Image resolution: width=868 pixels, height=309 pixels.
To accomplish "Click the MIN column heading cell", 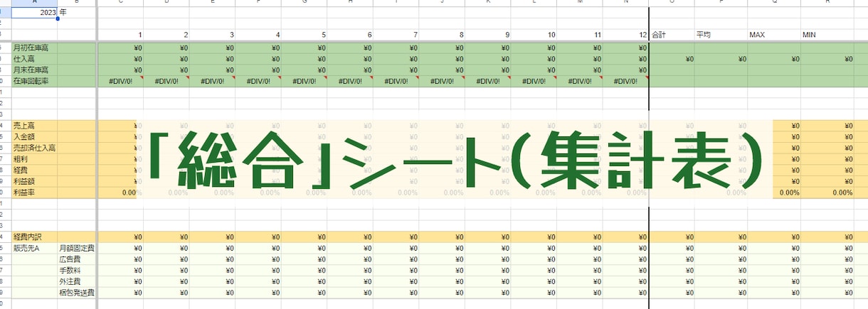I will pos(827,34).
